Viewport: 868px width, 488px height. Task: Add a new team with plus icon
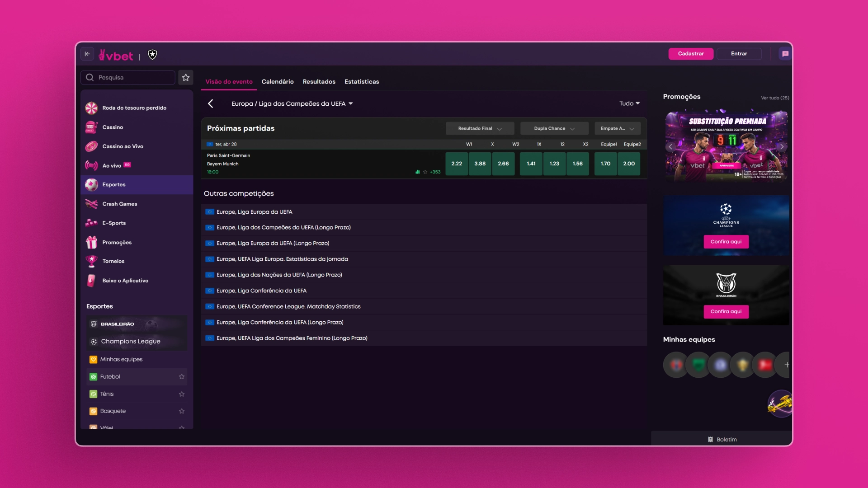point(787,365)
